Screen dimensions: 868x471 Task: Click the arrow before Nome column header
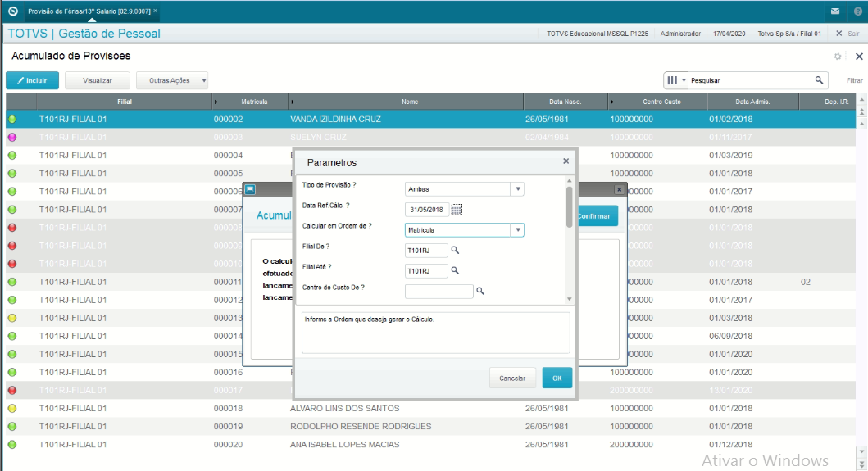click(293, 102)
